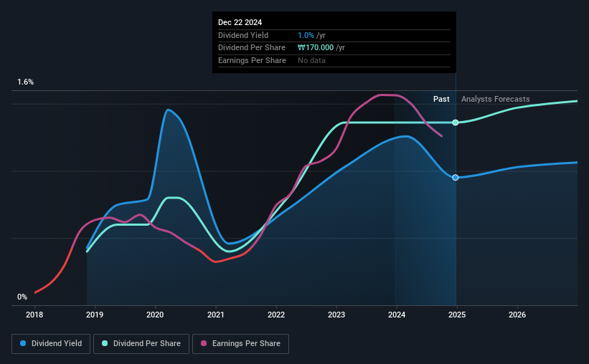
Task: Click the 2022 x-axis label
Action: (x=276, y=315)
